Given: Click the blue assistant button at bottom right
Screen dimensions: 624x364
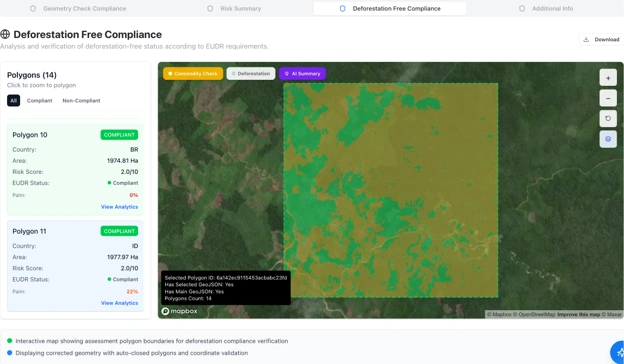Looking at the screenshot, I should tap(618, 352).
